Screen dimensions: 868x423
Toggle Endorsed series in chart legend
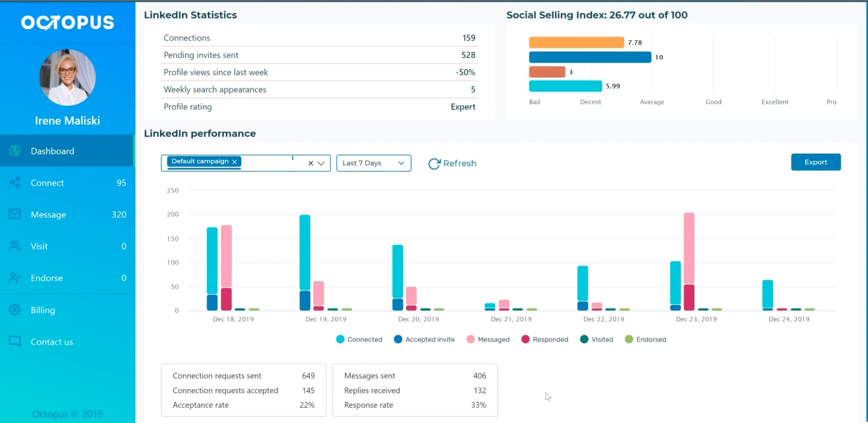[646, 339]
